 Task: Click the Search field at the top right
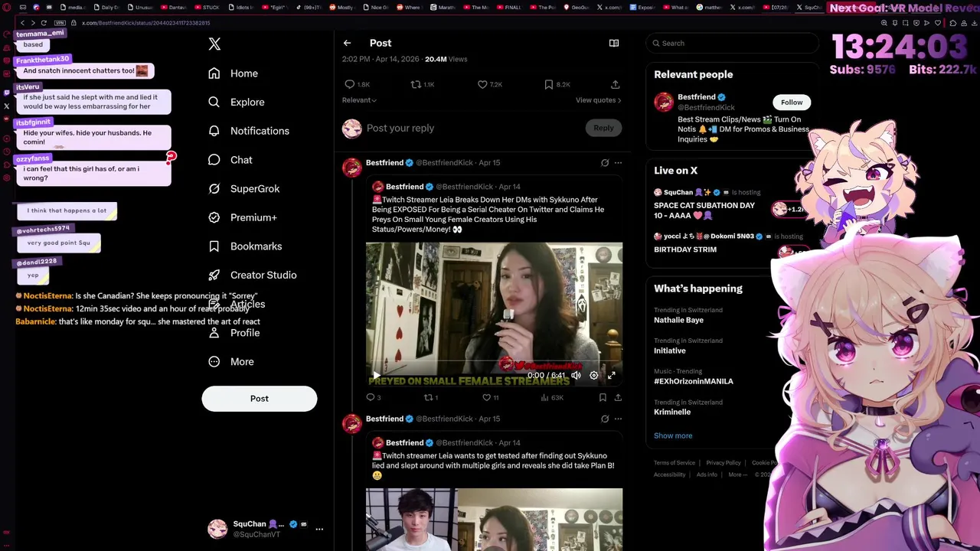coord(731,44)
